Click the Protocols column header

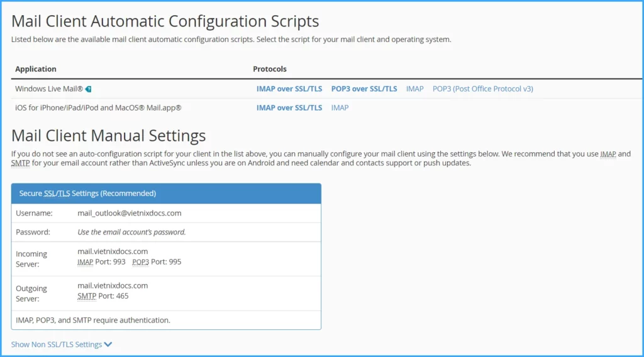[x=270, y=69]
